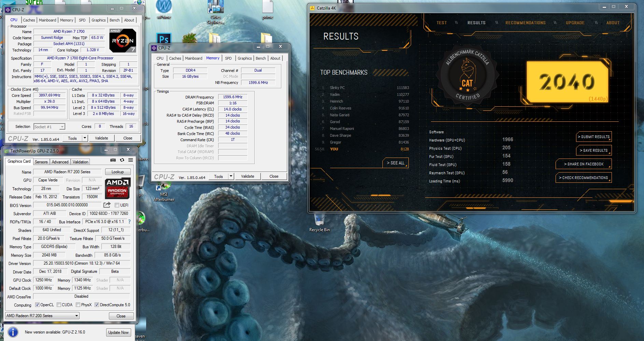Click Bus Interface question mark icon

tap(129, 222)
